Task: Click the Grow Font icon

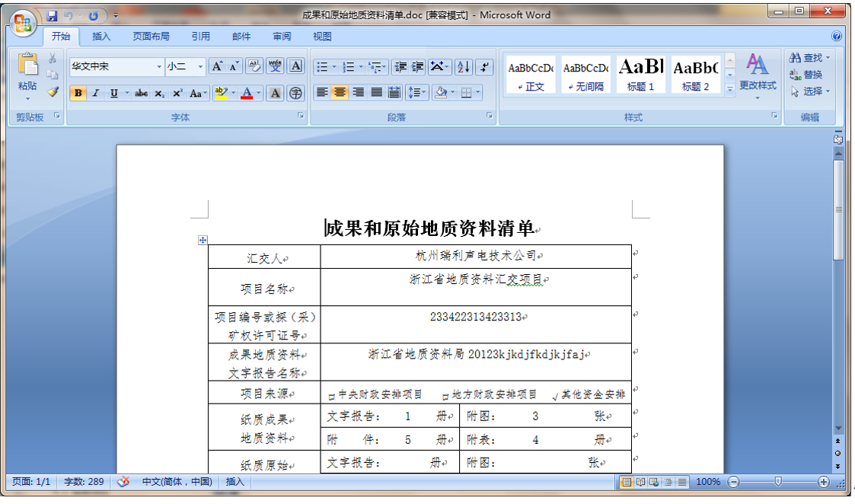Action: tap(217, 66)
